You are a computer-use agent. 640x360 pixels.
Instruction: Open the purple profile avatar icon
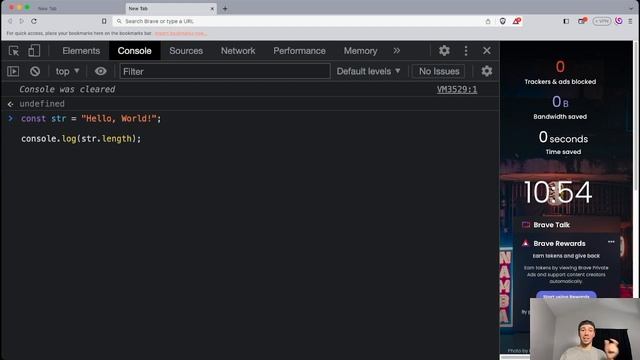pos(619,21)
